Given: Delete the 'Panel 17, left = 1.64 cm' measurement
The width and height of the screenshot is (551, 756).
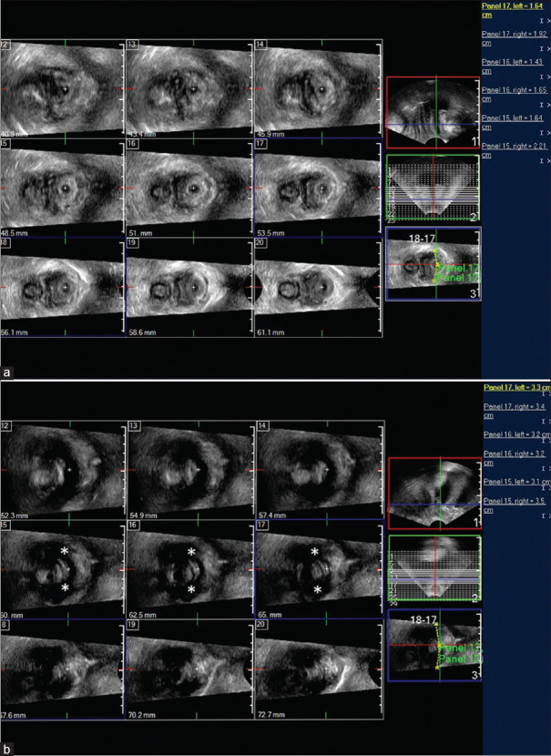Looking at the screenshot, I should click(548, 22).
